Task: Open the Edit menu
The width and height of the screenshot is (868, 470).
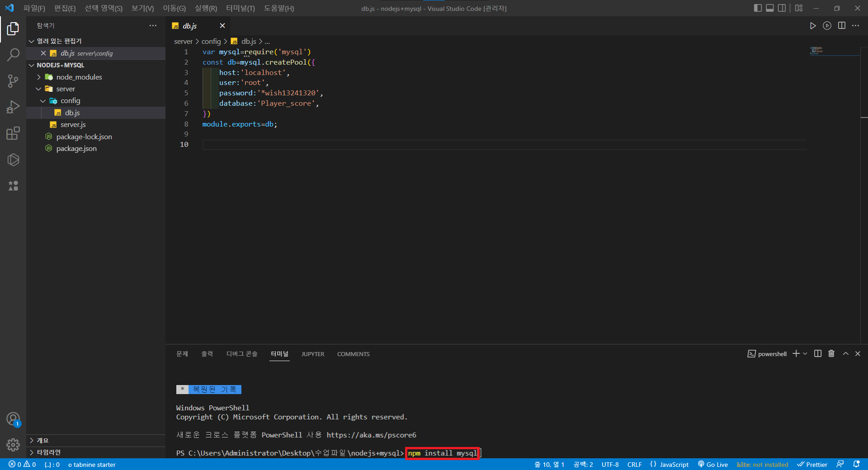Action: coord(65,8)
